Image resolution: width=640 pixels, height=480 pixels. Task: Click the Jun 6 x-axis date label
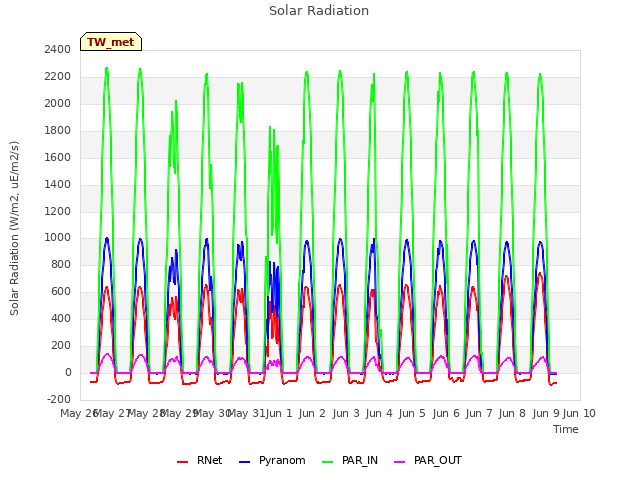[x=446, y=413]
